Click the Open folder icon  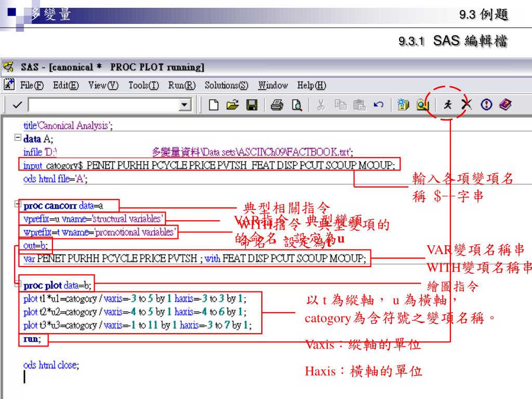pos(233,105)
